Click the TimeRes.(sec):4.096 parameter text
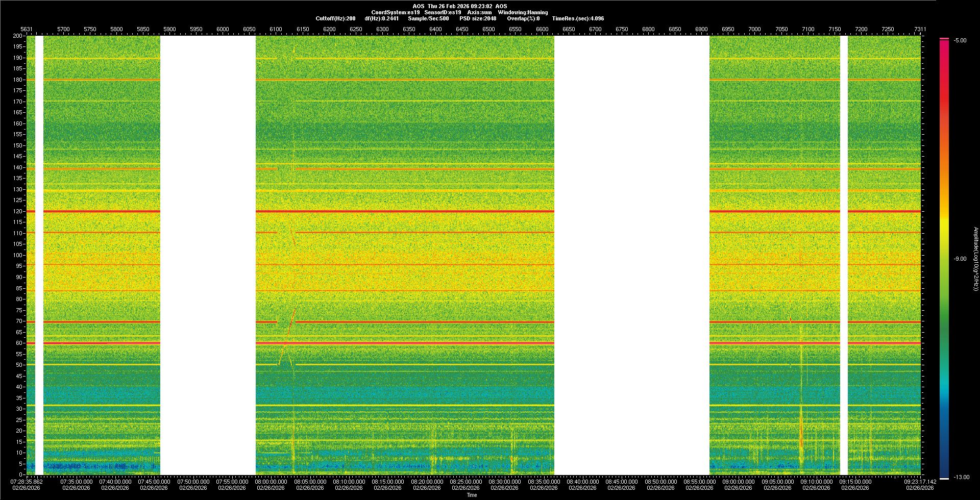 tap(578, 18)
